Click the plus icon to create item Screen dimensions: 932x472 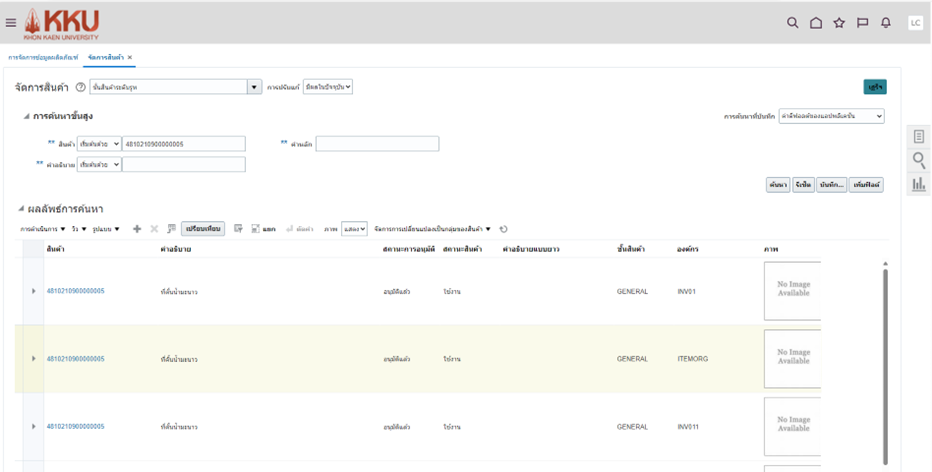coord(137,229)
